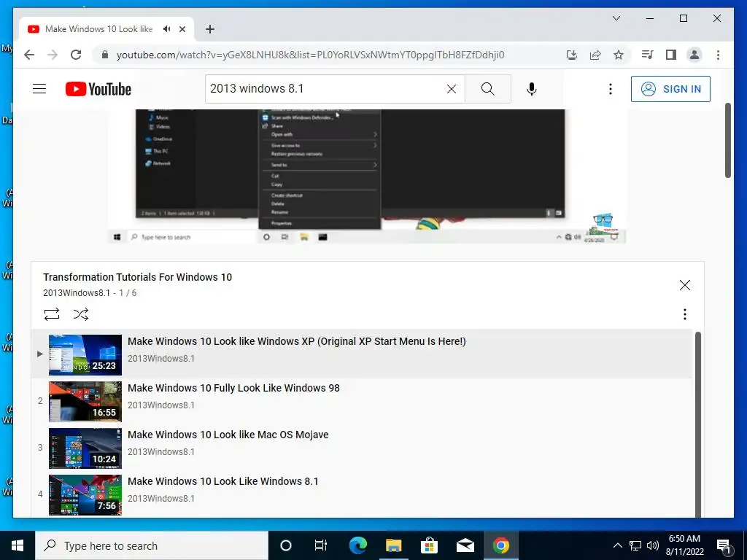Toggle Chrome side panel
747x560 pixels.
point(671,55)
